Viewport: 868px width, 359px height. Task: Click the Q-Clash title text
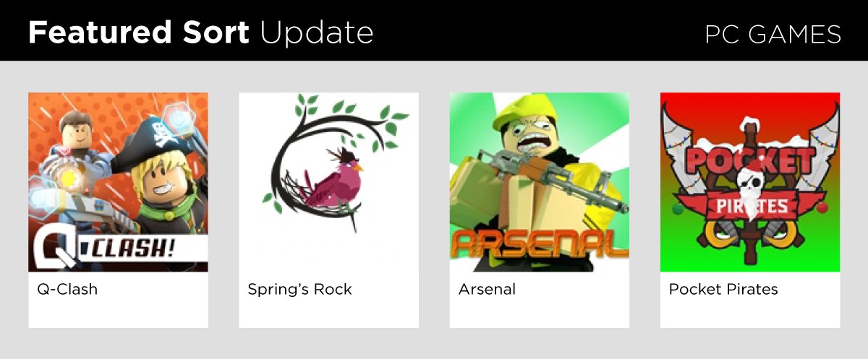pos(67,290)
